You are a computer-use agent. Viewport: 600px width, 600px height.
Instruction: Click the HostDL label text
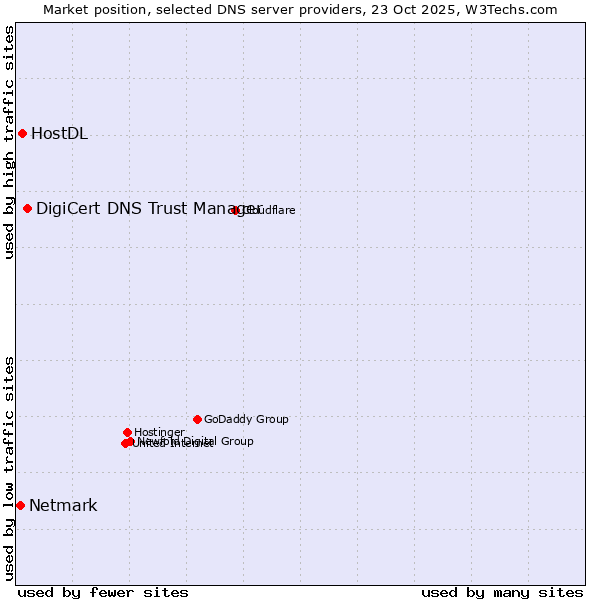[59, 134]
